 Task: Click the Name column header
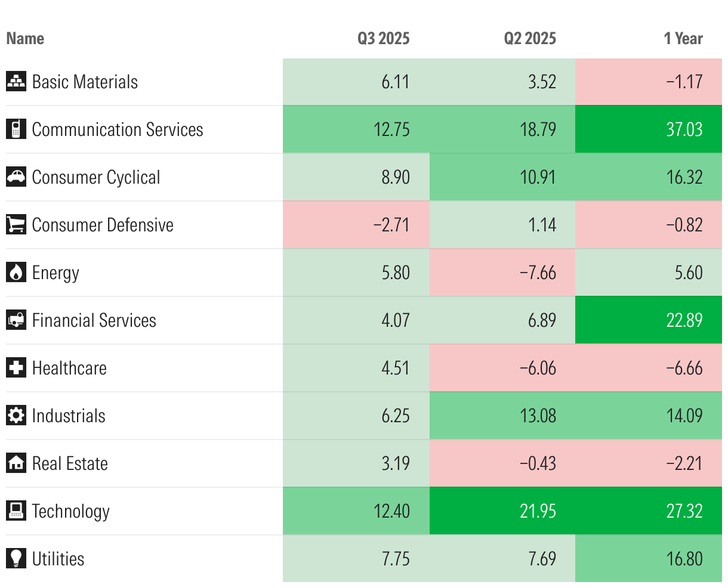coord(25,39)
